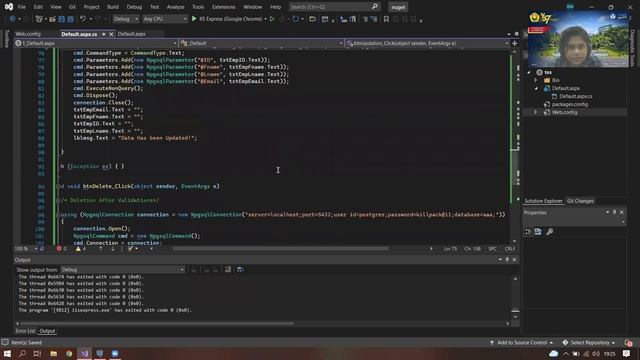Open Google Chrome from the taskbar
This screenshot has width=640, height=360.
point(69,353)
